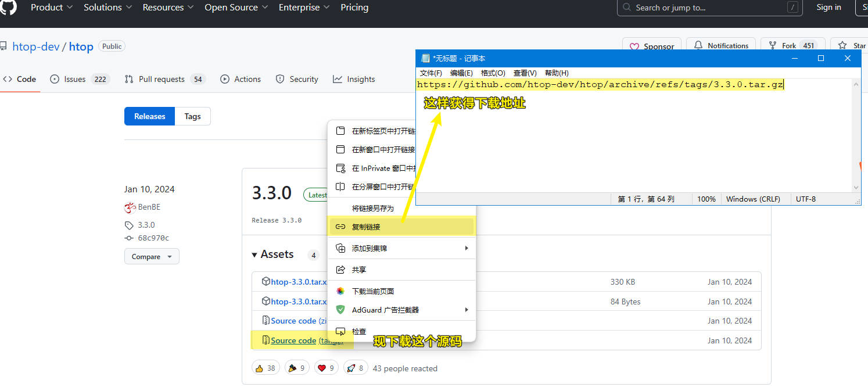The width and height of the screenshot is (868, 391).
Task: Click the first htop-3.3.0.tar.xz asset link
Action: pos(299,282)
